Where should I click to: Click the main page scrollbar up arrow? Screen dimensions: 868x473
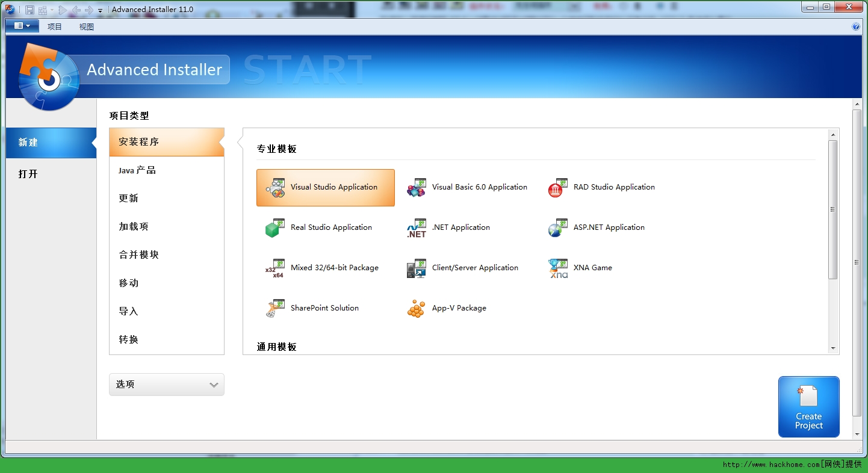(x=857, y=104)
